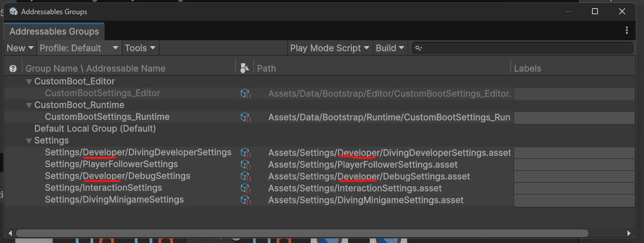
Task: Click the asset icon beside CustomBootSettings_Runtime
Action: (x=245, y=117)
